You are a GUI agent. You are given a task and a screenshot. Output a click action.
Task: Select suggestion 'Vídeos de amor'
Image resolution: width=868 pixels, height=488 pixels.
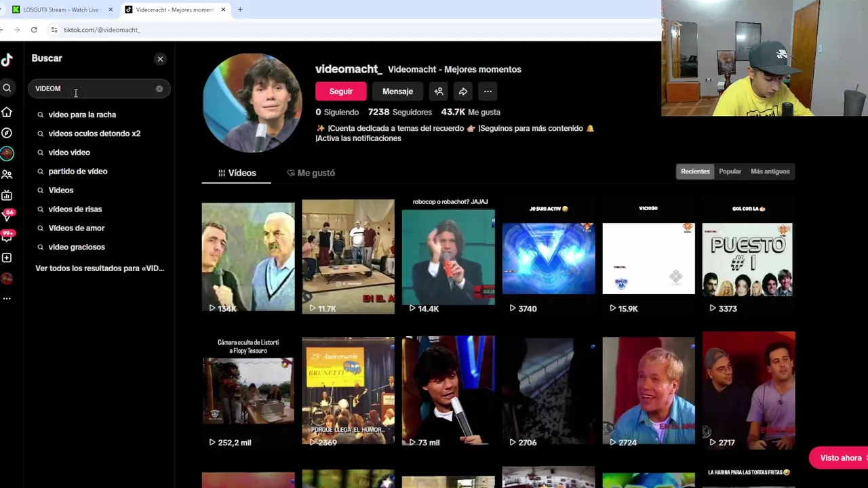77,228
